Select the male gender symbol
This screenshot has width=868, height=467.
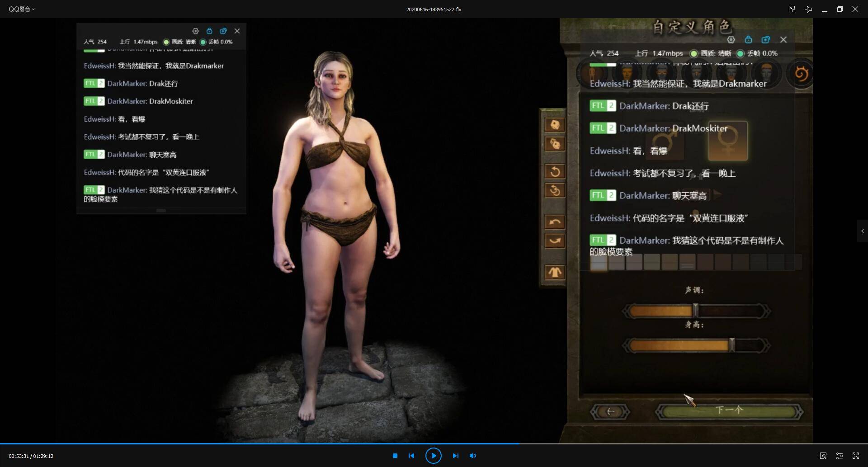(x=664, y=141)
